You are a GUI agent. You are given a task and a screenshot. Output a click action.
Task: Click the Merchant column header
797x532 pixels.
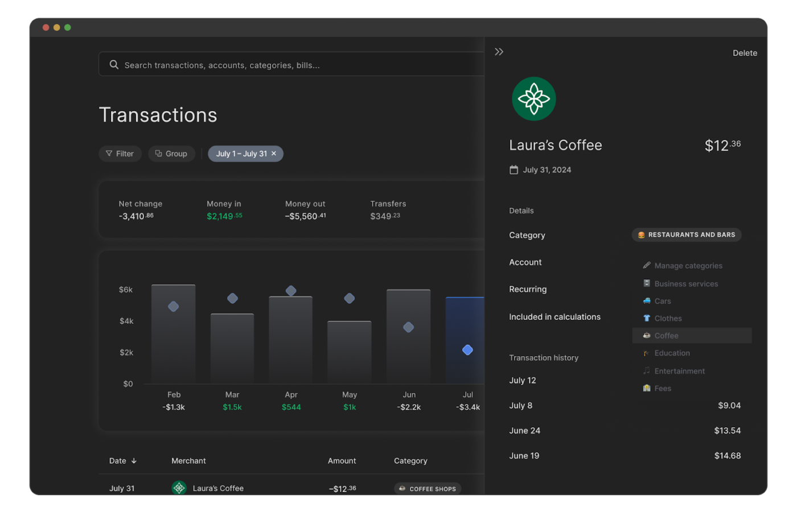pos(188,461)
